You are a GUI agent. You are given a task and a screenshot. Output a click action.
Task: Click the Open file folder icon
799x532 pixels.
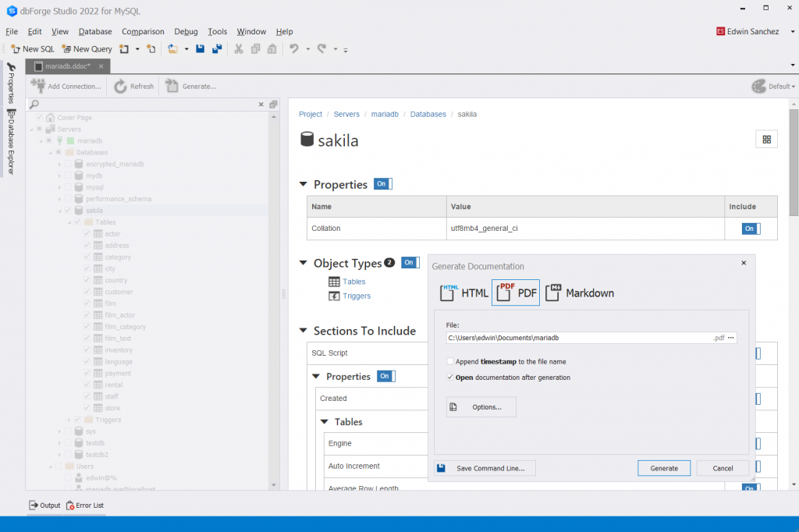(x=172, y=49)
